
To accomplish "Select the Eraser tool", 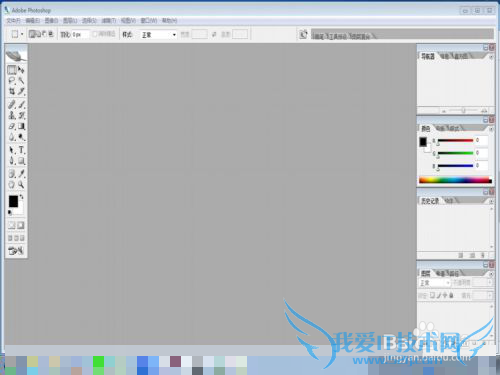I will click(x=12, y=126).
